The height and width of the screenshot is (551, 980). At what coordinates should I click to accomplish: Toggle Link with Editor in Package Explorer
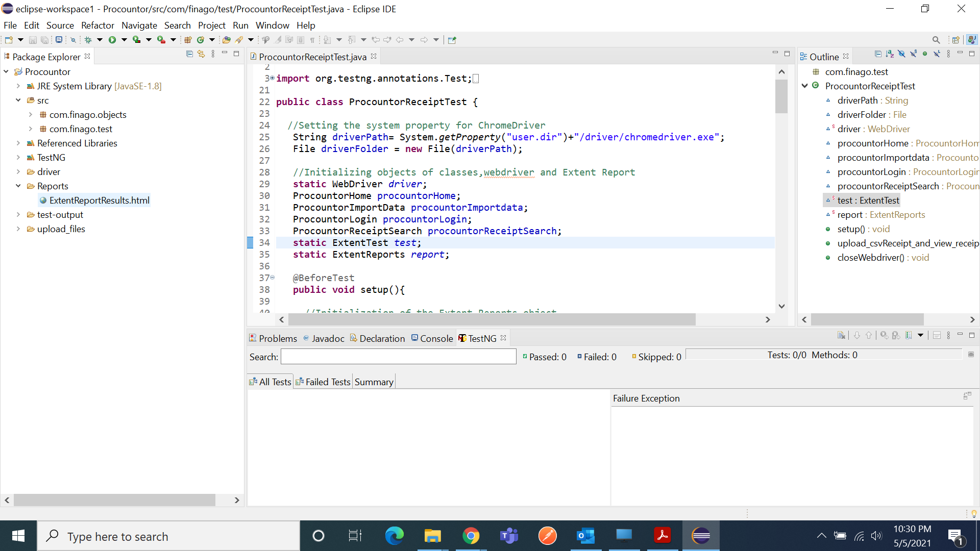point(201,54)
